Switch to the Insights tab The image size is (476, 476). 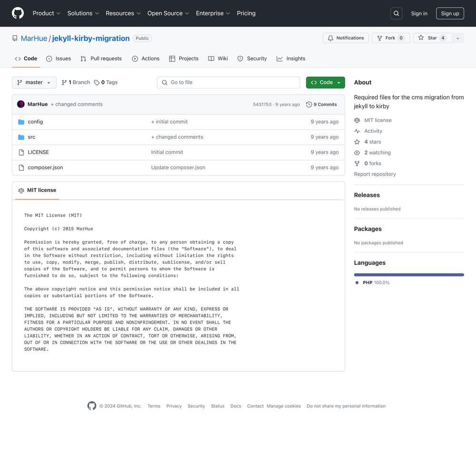pyautogui.click(x=291, y=59)
